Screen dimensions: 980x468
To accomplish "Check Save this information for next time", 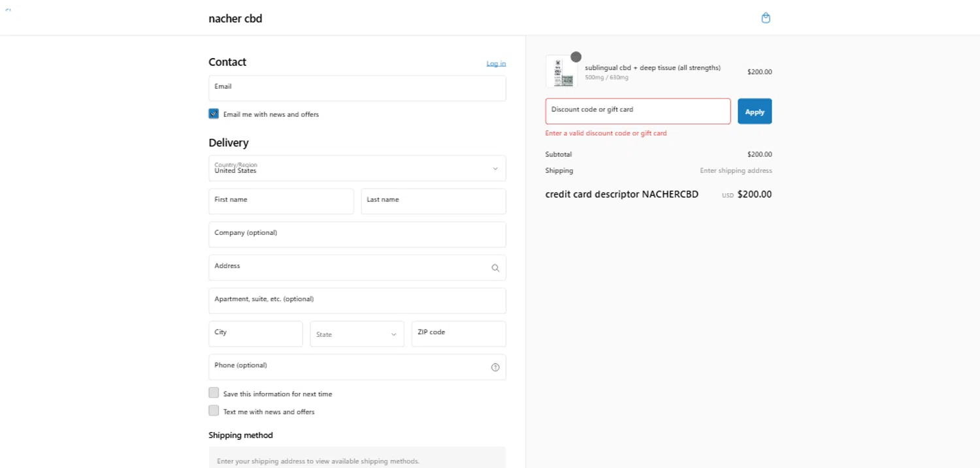I will tap(214, 393).
